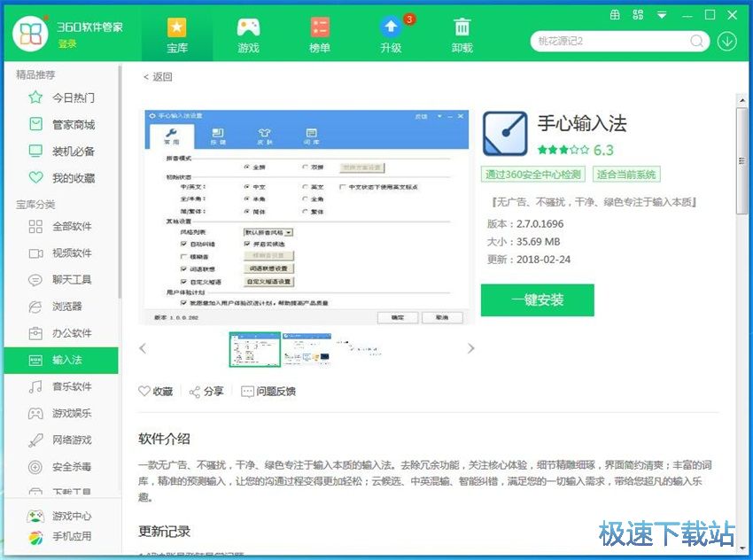
Task: Select 我的收藏 in sidebar
Action: click(61, 178)
